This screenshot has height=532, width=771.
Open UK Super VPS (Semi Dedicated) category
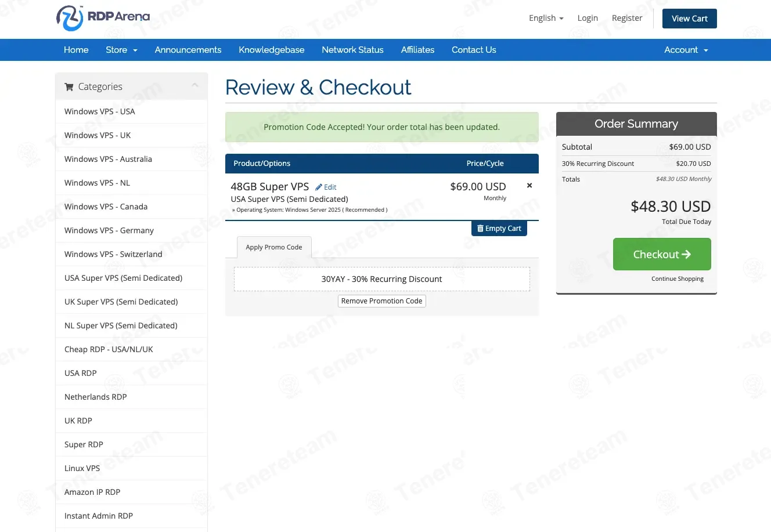131,302
